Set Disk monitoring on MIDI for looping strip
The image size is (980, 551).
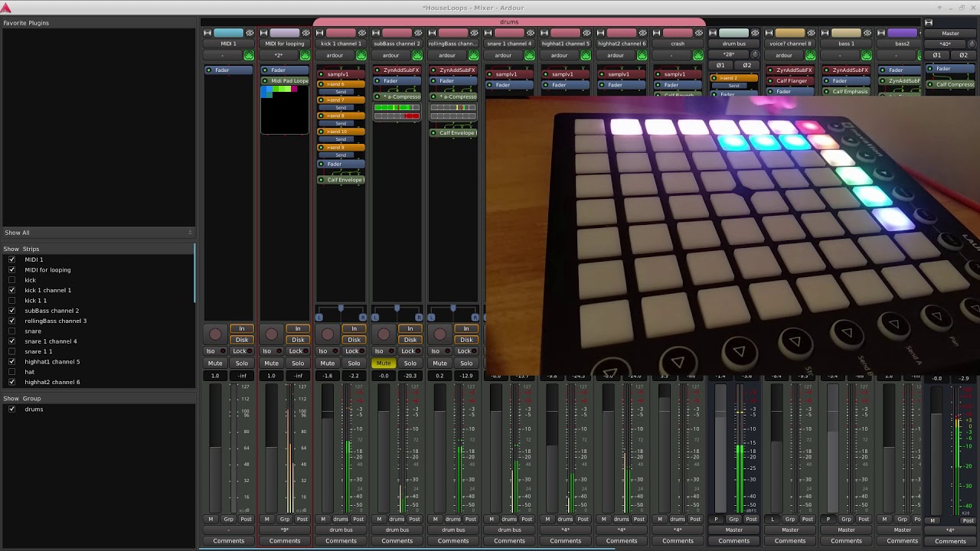click(298, 340)
